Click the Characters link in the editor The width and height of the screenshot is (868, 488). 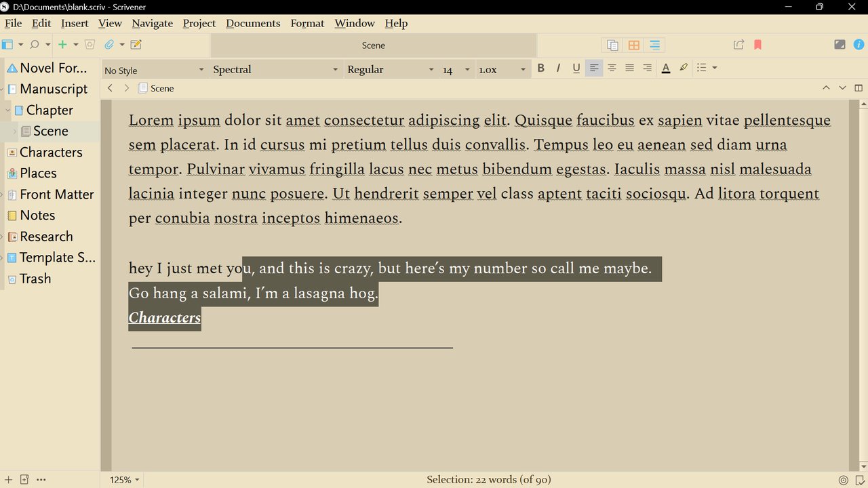[x=165, y=318]
